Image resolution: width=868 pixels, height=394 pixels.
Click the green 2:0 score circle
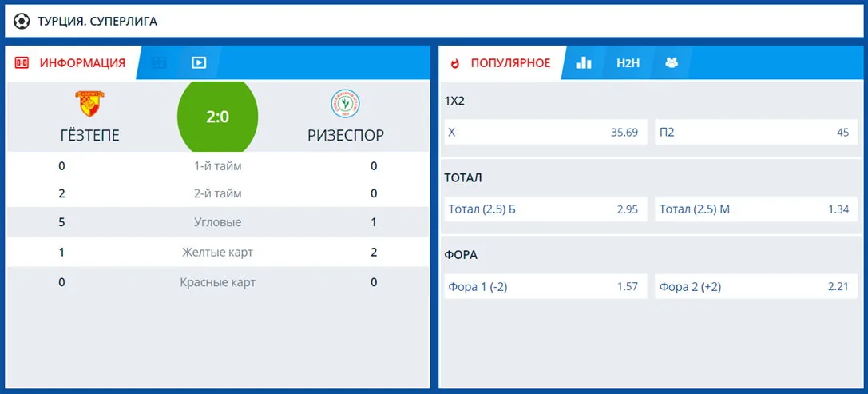(x=217, y=117)
